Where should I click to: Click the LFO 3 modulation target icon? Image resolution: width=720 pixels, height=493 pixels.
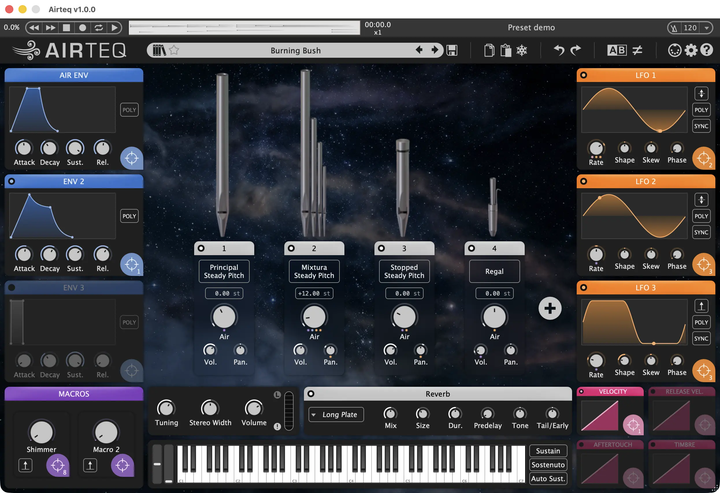703,370
